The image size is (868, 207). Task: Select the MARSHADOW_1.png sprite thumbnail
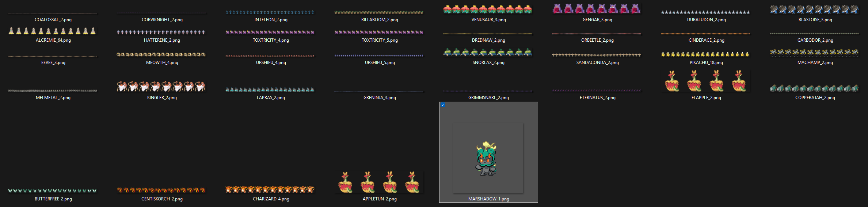pyautogui.click(x=487, y=158)
